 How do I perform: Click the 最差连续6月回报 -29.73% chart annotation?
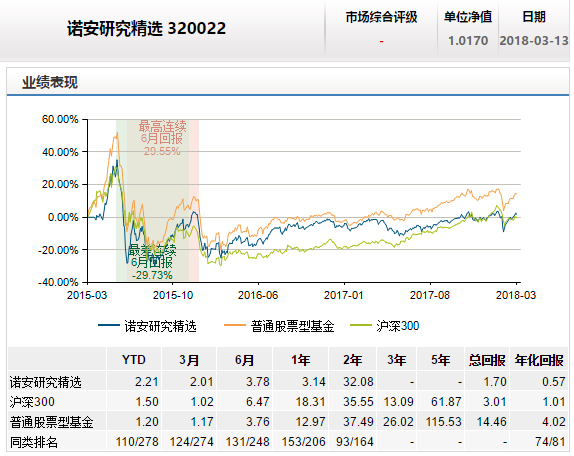click(x=152, y=262)
